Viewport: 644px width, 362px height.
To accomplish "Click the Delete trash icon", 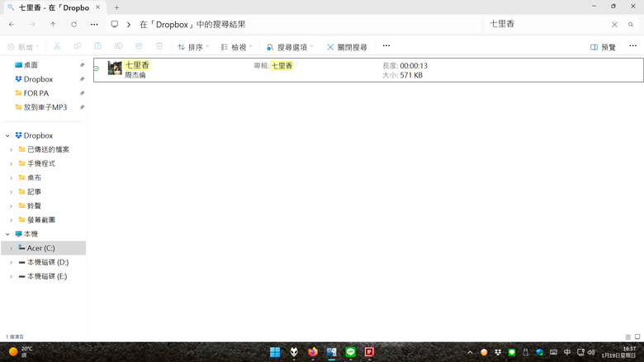I will click(x=159, y=46).
